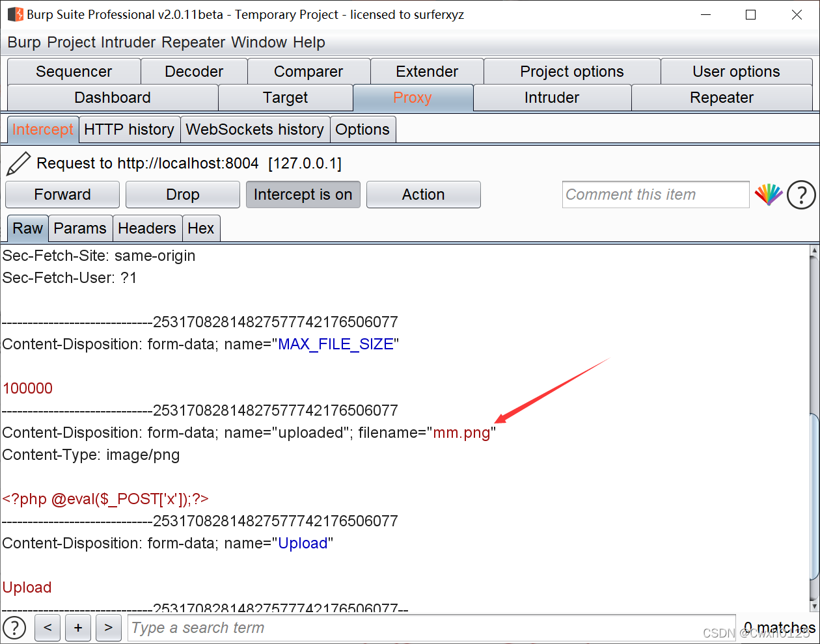Go to previous search match button
820x644 pixels.
click(x=48, y=628)
